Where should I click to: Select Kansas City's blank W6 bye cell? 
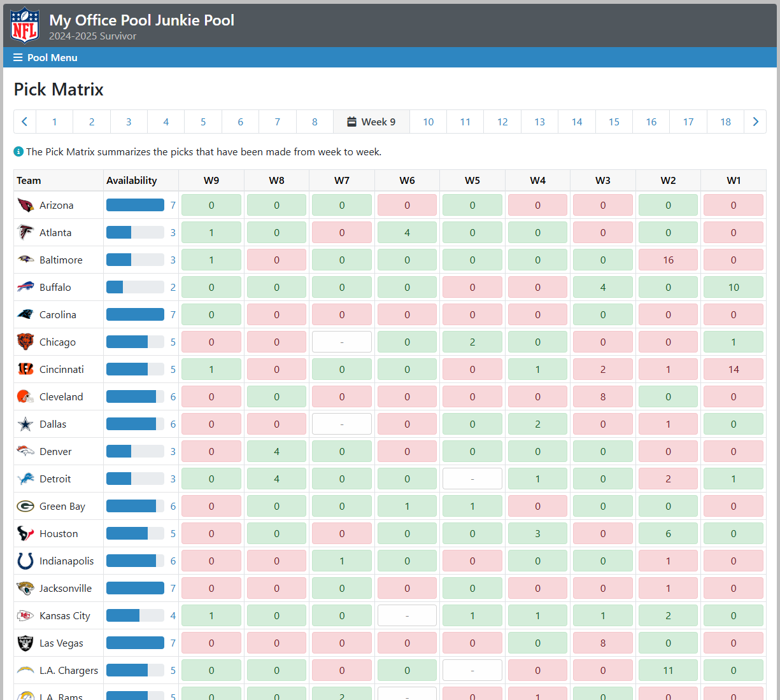point(407,616)
